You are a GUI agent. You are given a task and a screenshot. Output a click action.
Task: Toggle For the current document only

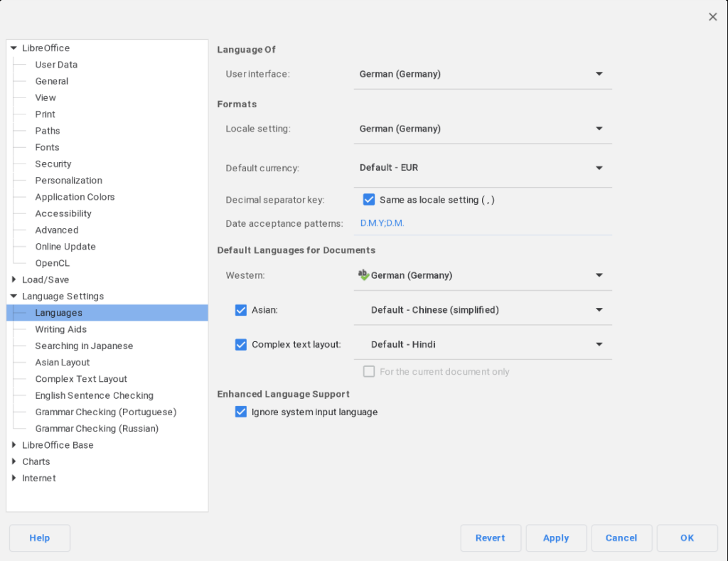point(369,372)
